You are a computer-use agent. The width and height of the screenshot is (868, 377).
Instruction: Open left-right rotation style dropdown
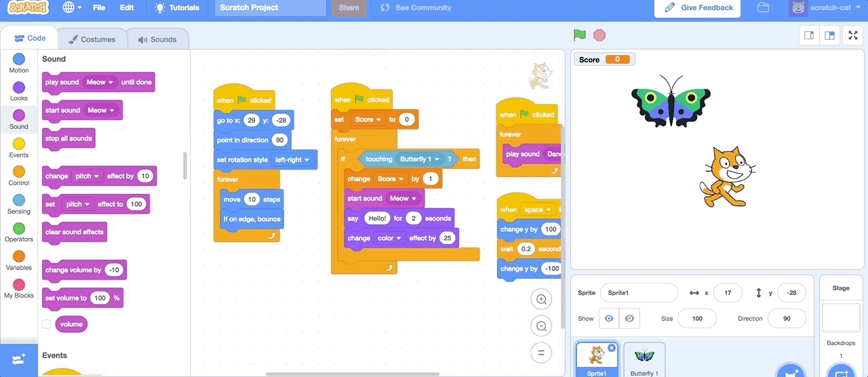[x=292, y=160]
